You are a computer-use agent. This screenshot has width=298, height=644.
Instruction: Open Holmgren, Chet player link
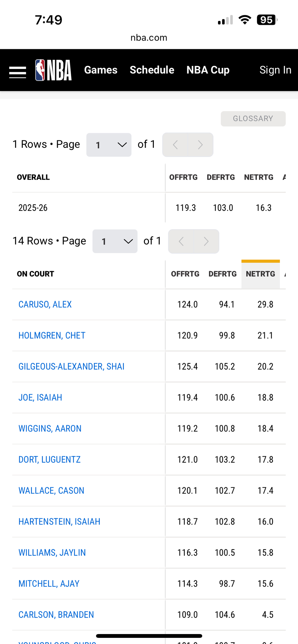[x=52, y=336]
